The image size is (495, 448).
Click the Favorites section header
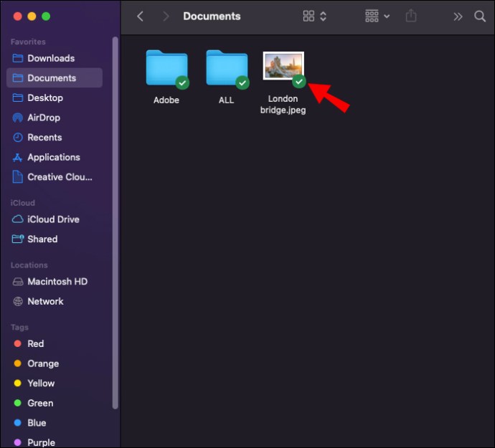coord(28,42)
